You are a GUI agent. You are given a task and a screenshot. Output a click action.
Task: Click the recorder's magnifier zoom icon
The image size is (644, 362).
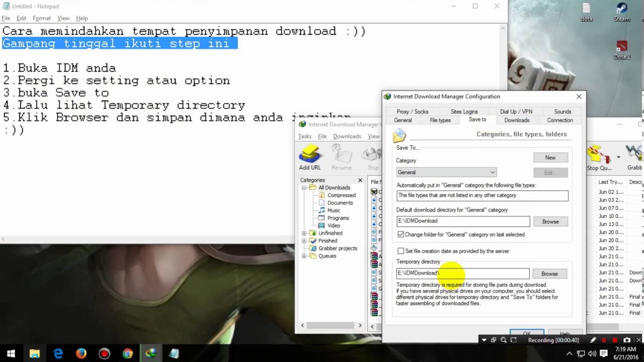click(504, 340)
